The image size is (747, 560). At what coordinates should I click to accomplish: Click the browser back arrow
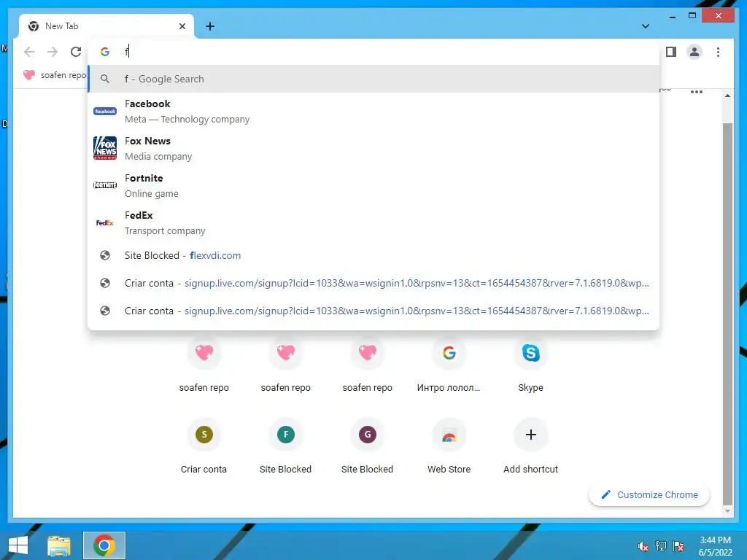29,52
